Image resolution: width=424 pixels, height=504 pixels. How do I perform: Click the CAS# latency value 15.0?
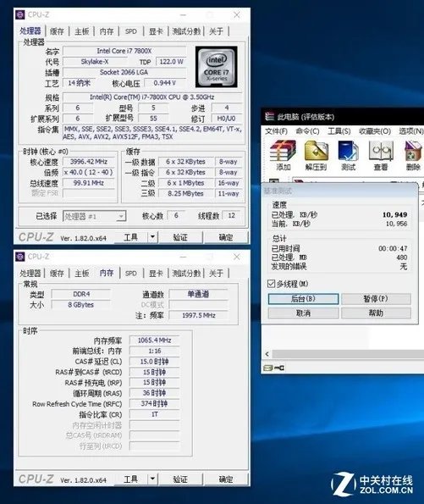155,362
